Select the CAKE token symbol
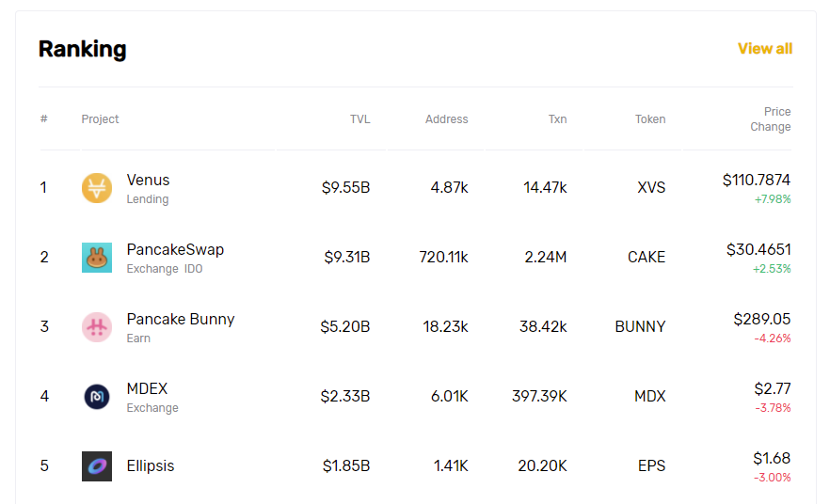This screenshot has width=830, height=504. click(x=646, y=257)
